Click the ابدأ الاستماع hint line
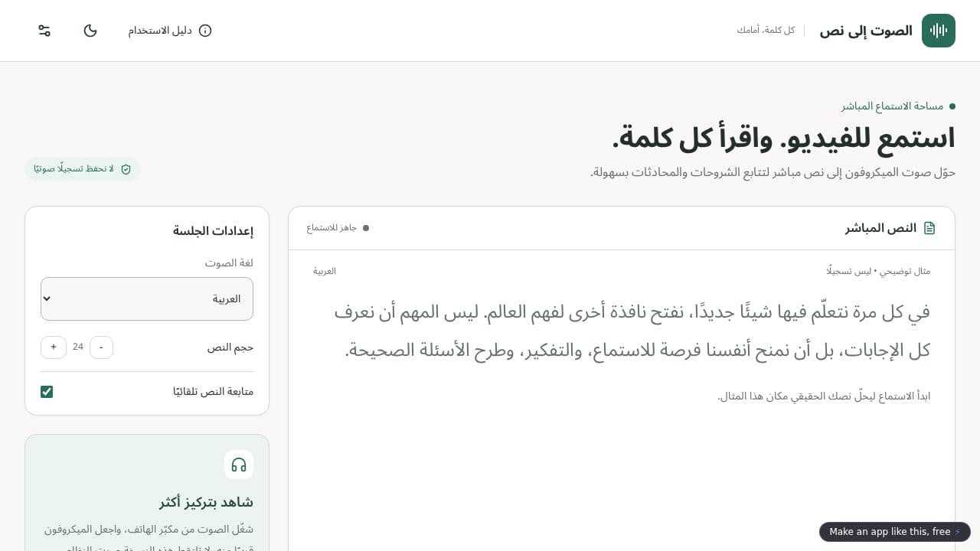 (x=824, y=396)
